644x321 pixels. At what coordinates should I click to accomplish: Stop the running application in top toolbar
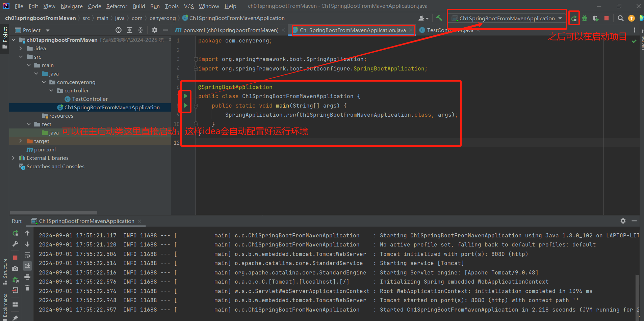click(x=607, y=18)
